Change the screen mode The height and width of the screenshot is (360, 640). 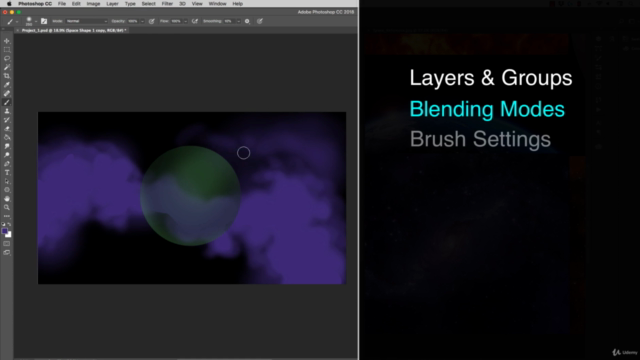tap(7, 253)
